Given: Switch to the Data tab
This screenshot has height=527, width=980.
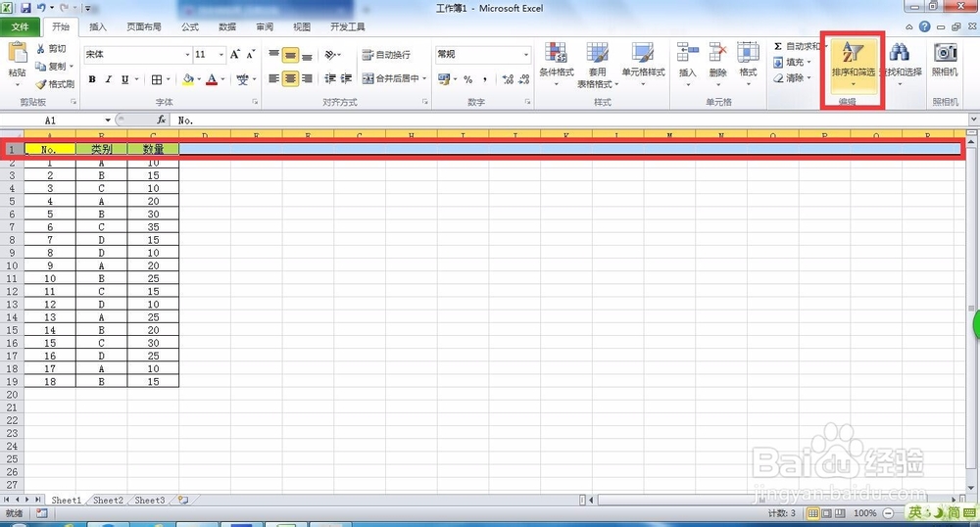Looking at the screenshot, I should 227,26.
